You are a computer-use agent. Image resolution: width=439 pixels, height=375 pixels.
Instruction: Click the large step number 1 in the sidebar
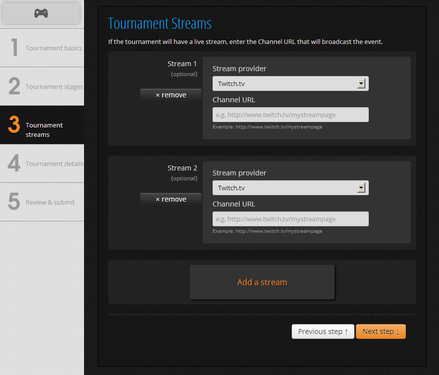14,47
